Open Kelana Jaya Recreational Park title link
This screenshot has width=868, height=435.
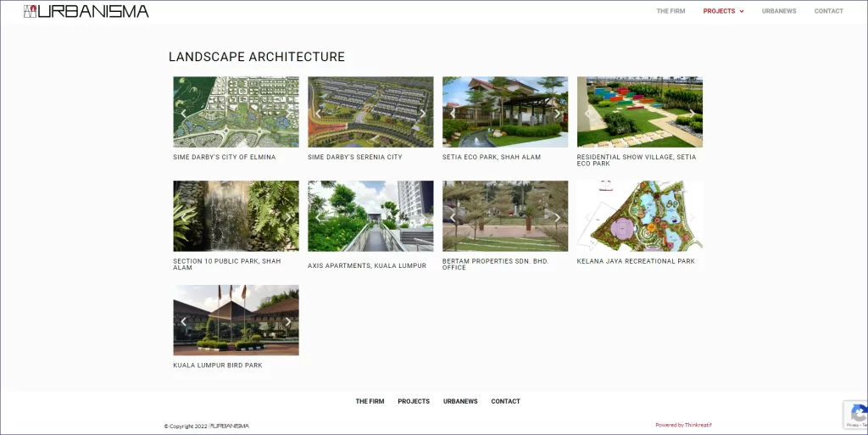636,261
